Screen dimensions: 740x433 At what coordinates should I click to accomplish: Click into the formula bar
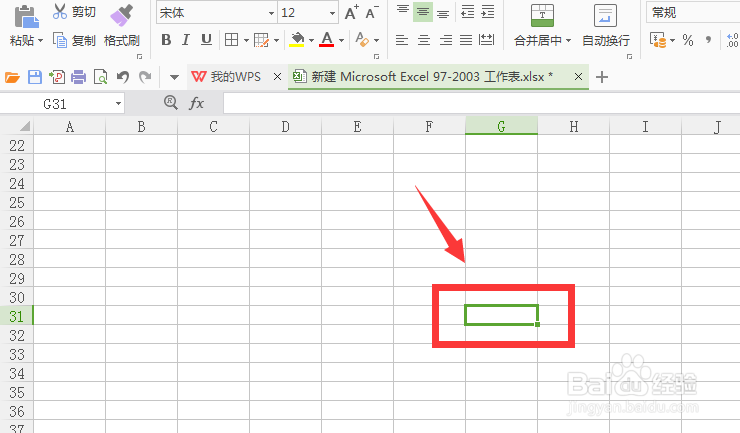click(x=481, y=103)
